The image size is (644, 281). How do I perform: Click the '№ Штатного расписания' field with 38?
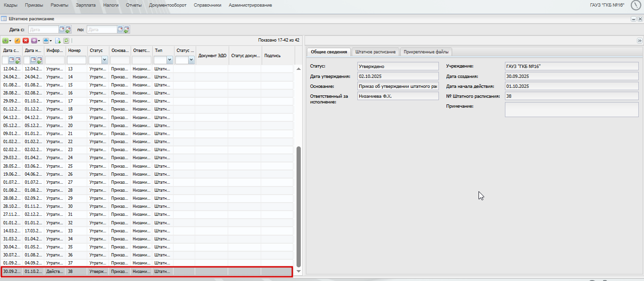tap(571, 96)
